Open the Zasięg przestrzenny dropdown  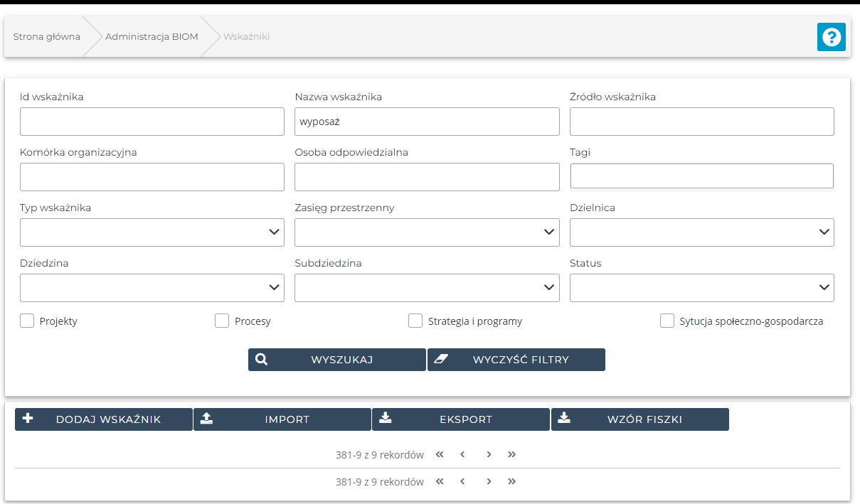pyautogui.click(x=427, y=232)
